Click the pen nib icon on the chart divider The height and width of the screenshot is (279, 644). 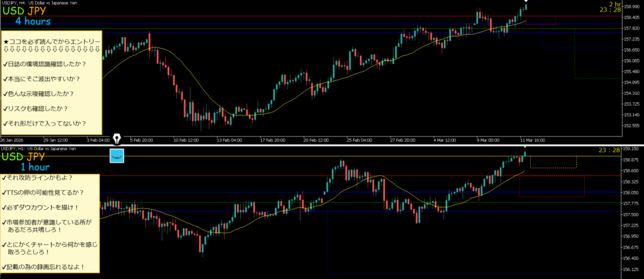coord(117,139)
